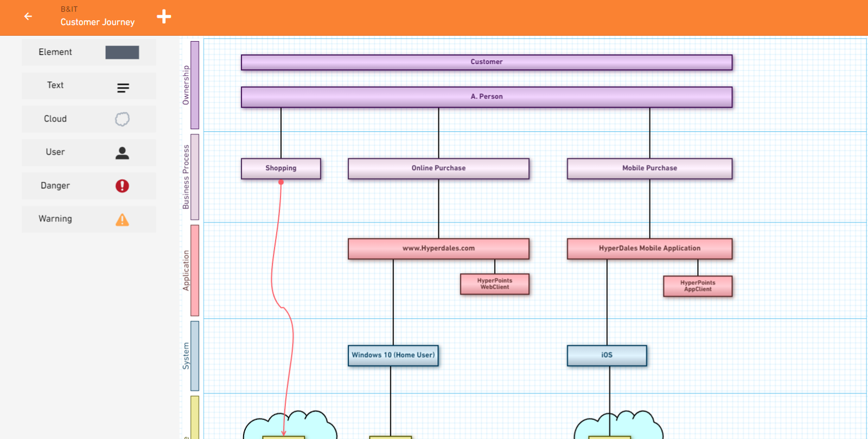
Task: Select the orange Warning triangle icon
Action: [122, 219]
